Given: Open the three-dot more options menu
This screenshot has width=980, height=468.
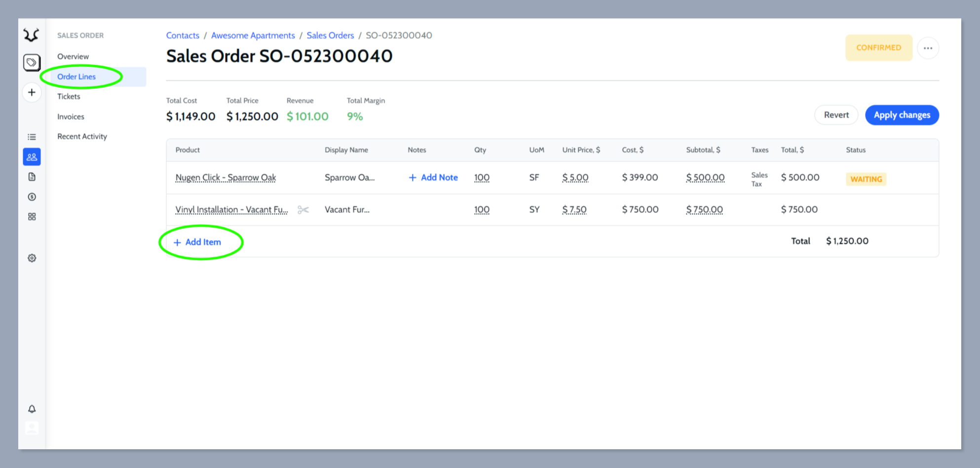Looking at the screenshot, I should [928, 48].
